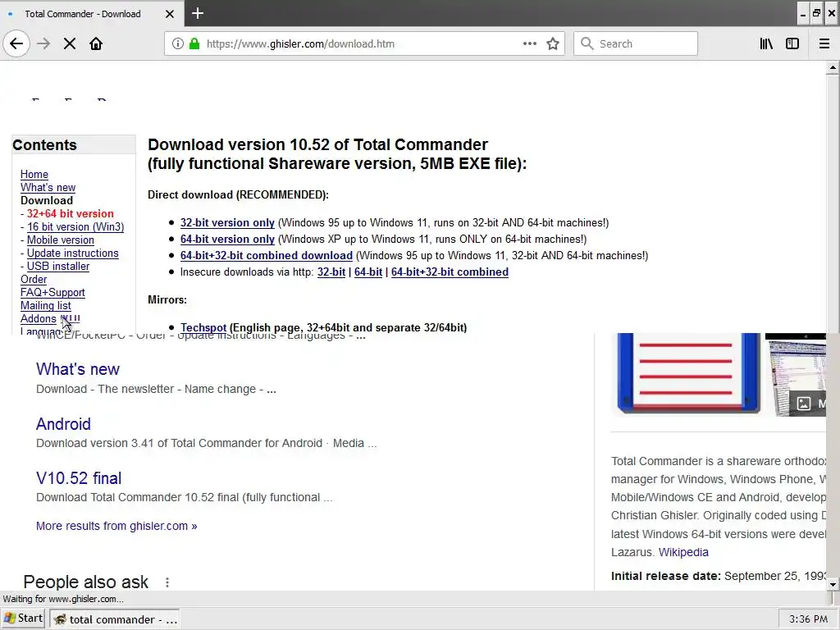This screenshot has height=630, width=840.
Task: Click insecure http 32-bit download link
Action: (331, 272)
